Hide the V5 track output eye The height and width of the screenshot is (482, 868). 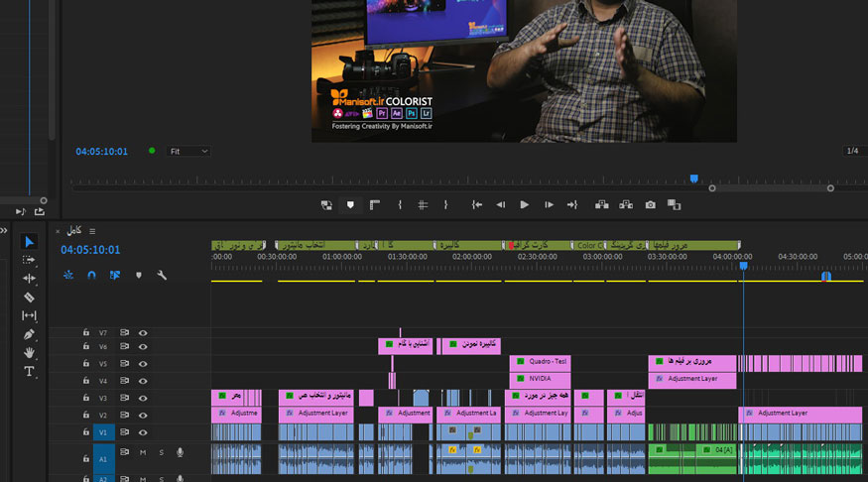point(143,364)
